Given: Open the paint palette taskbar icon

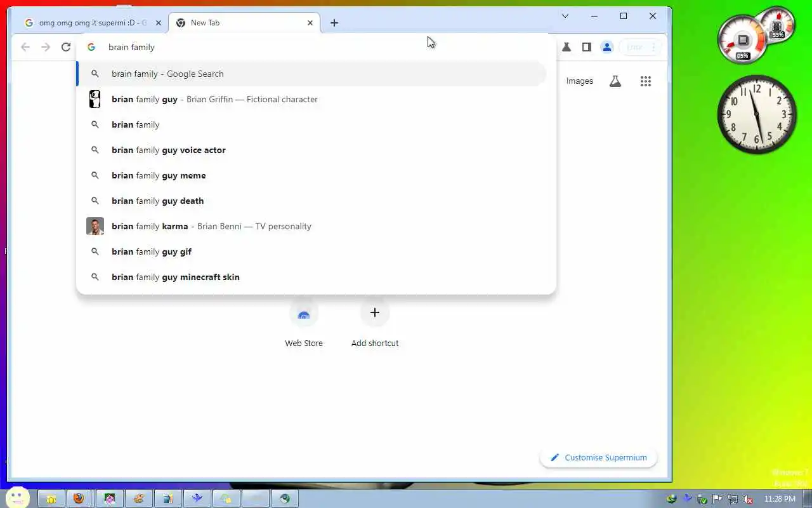Looking at the screenshot, I should (x=138, y=498).
